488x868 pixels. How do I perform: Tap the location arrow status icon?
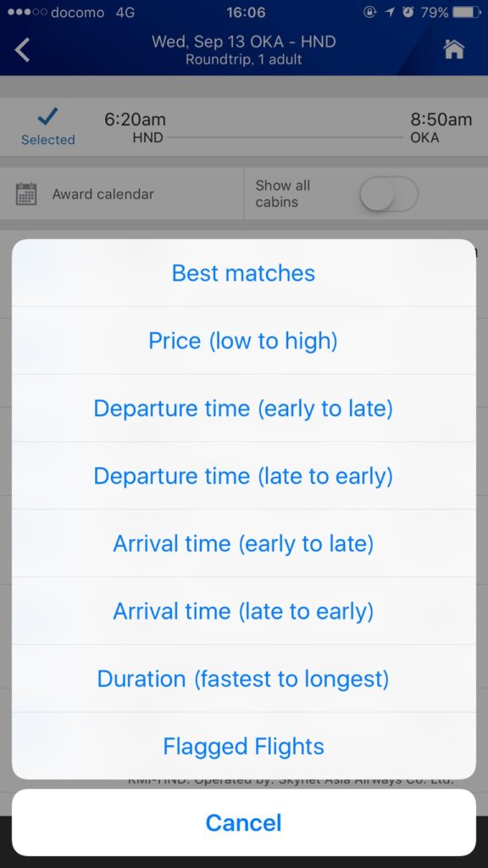[390, 12]
